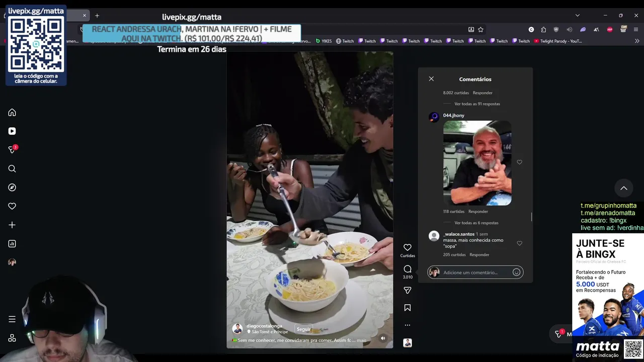Screen dimensions: 644x362
Task: Open the purple extension icon
Action: (x=583, y=30)
